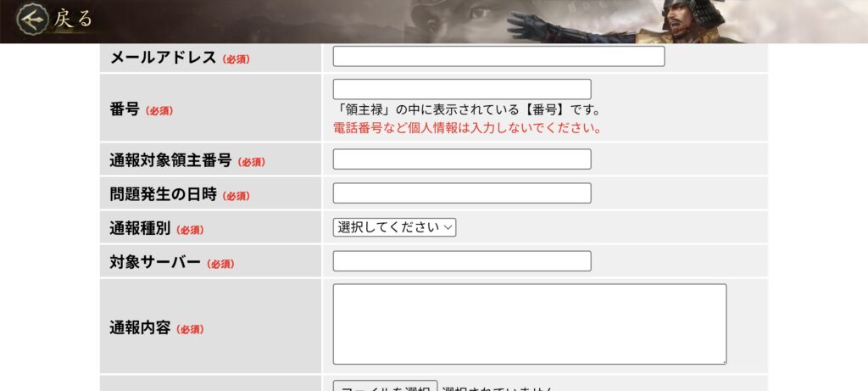Click the resize handle of 通報内容 textarea
Image resolution: width=868 pixels, height=391 pixels.
click(722, 360)
